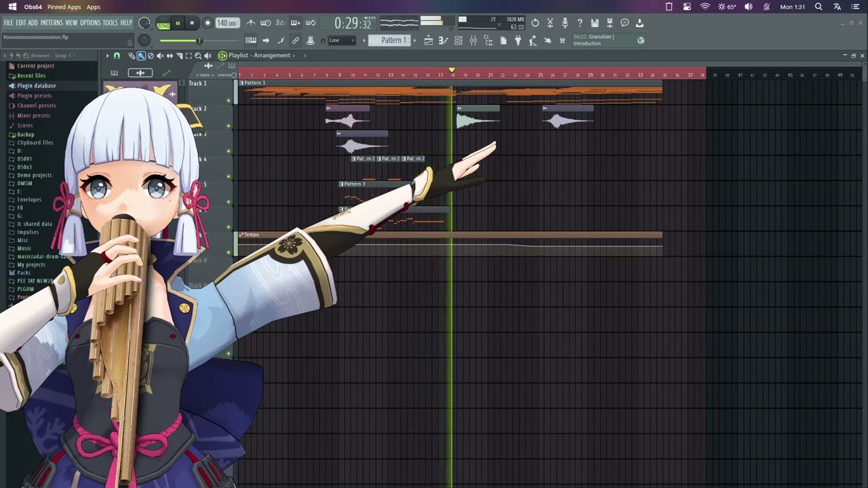
Task: Click the shopping cart content library icon
Action: [x=562, y=41]
